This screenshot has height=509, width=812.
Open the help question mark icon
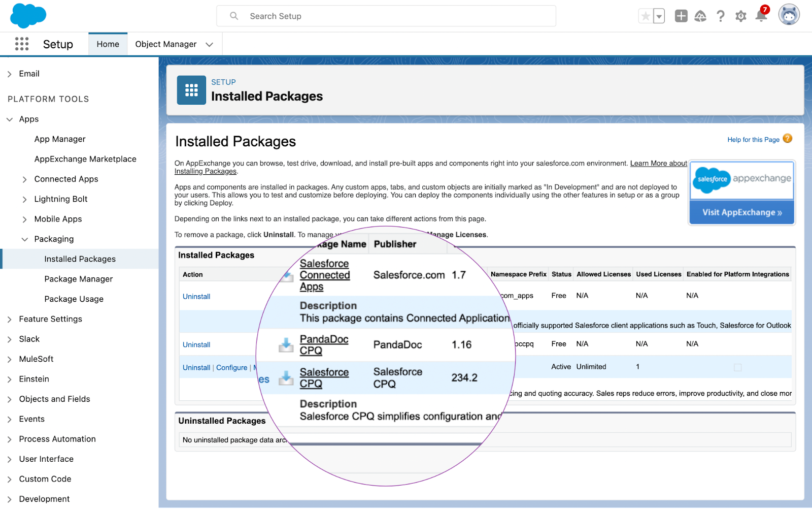721,16
